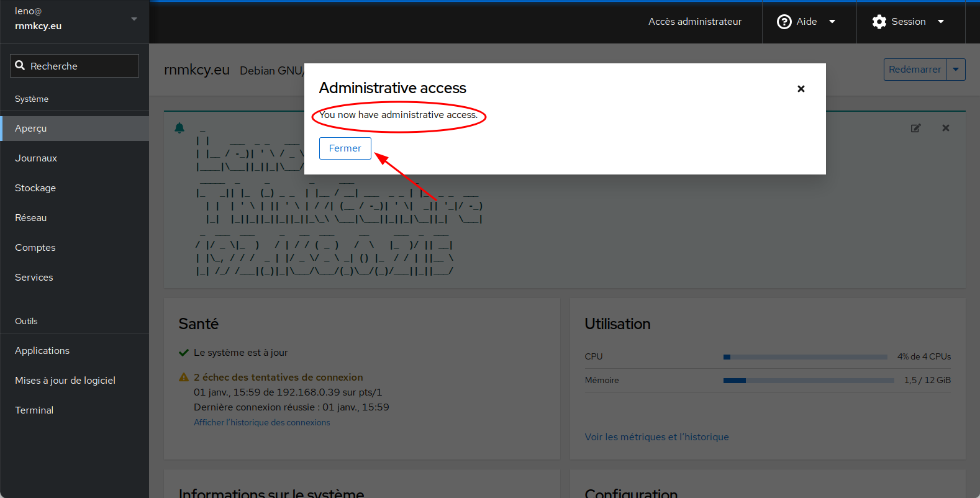Click the Fermer button
The height and width of the screenshot is (498, 980).
pyautogui.click(x=345, y=148)
